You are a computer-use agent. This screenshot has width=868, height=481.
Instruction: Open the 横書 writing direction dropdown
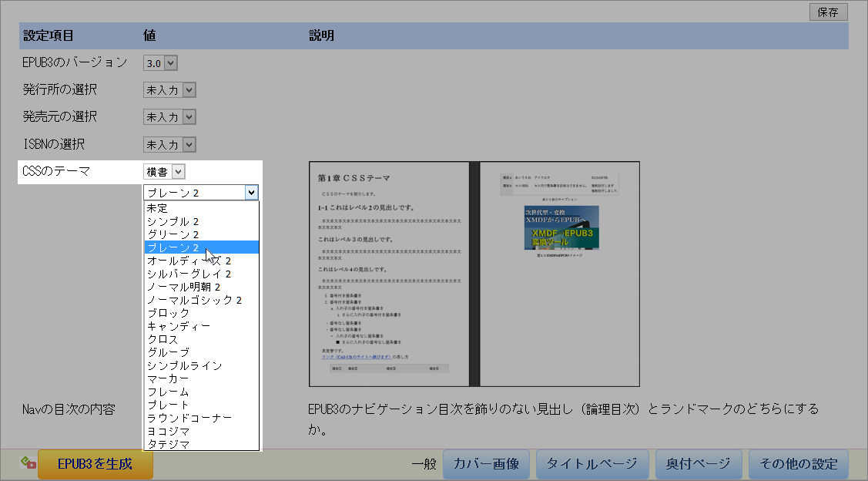click(x=164, y=172)
